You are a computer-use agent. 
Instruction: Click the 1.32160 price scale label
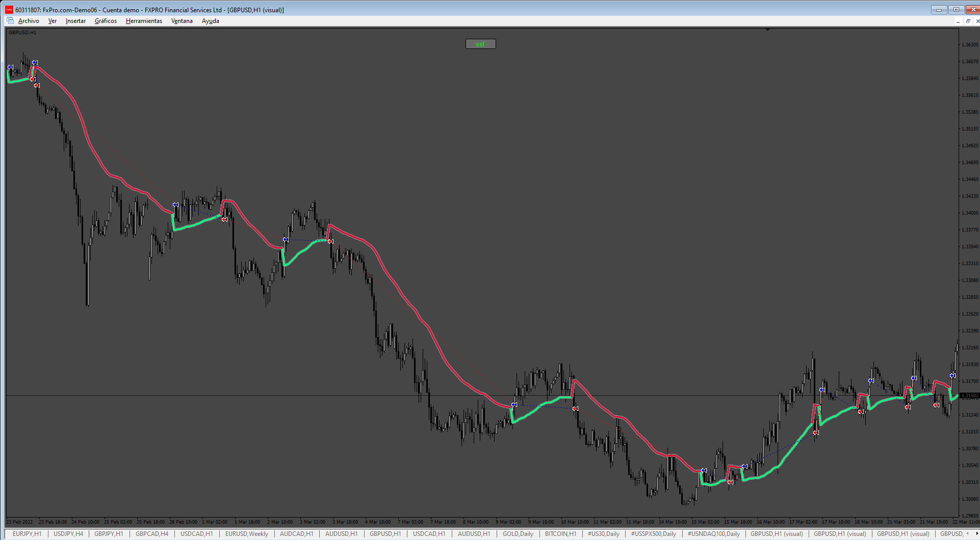tap(970, 348)
